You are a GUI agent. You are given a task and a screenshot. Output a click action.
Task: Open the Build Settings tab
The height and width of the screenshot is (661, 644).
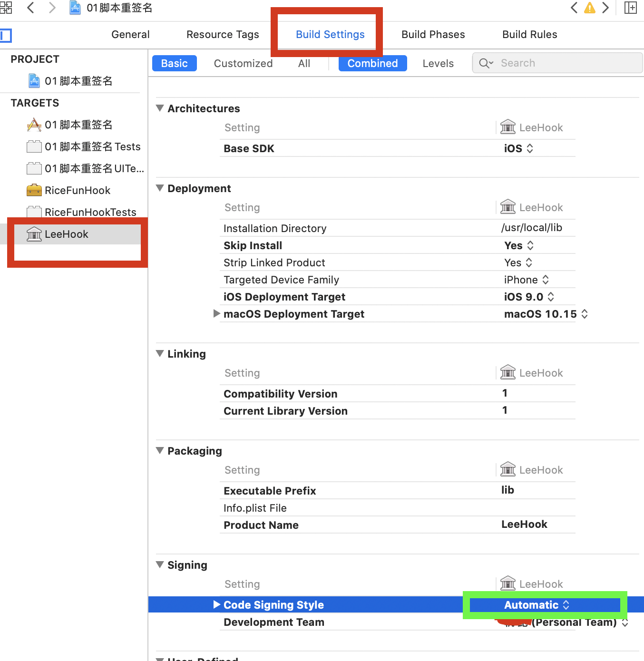point(330,34)
